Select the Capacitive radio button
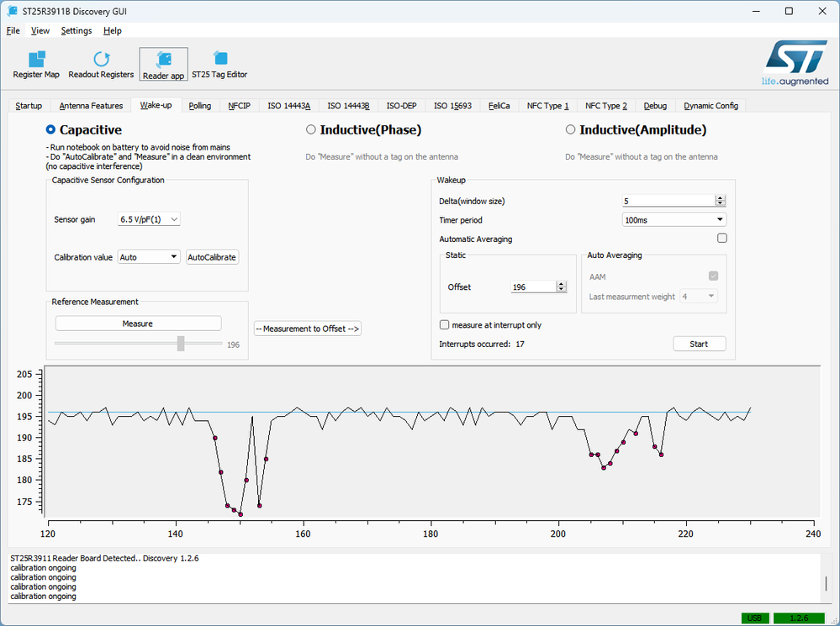This screenshot has height=626, width=840. (x=50, y=129)
